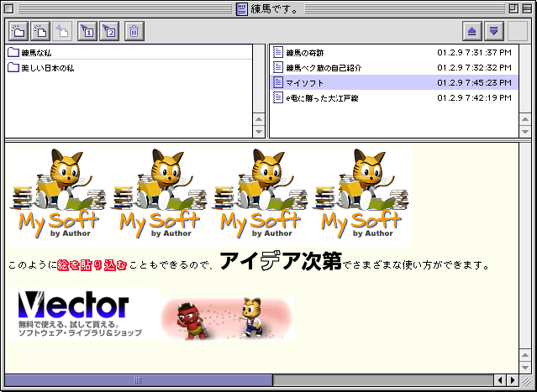This screenshot has width=537, height=392.
Task: Click folder icon beside 練馬な私
Action: 13,52
